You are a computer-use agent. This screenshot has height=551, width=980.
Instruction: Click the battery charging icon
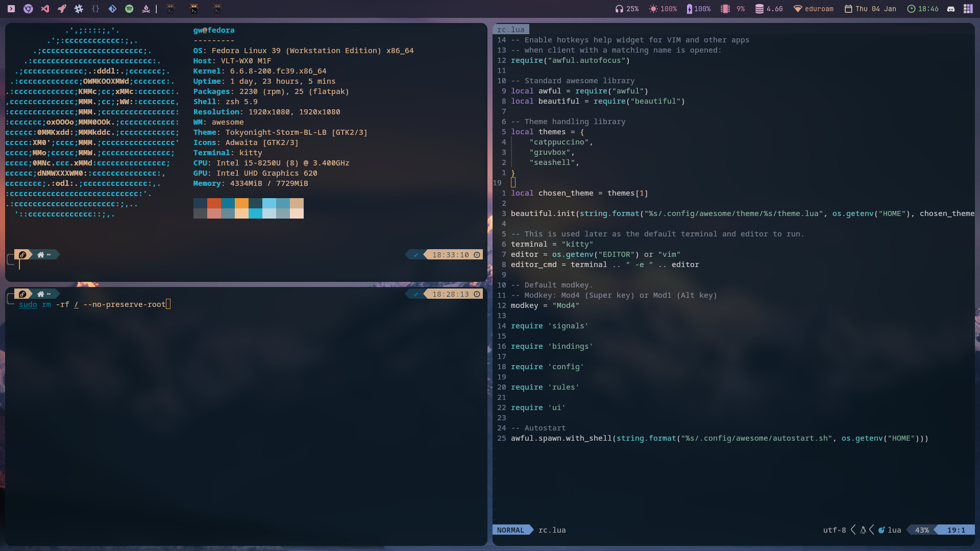coord(689,9)
